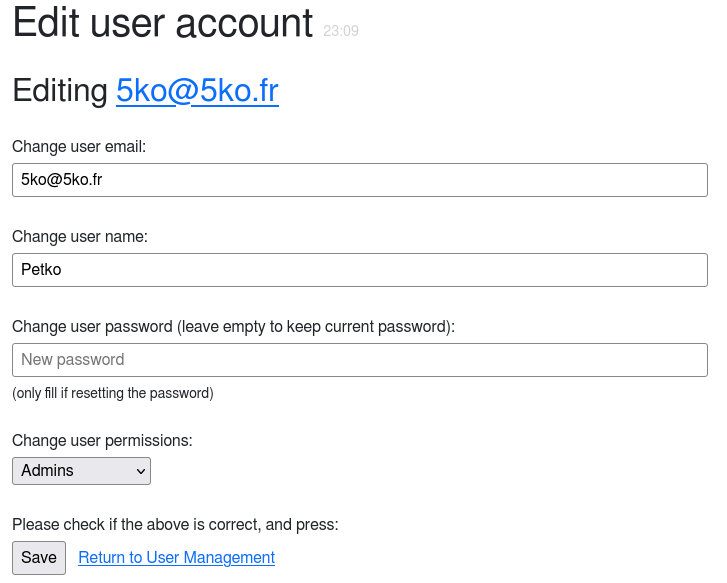The height and width of the screenshot is (583, 727).
Task: Focus the New password input box
Action: coord(359,360)
